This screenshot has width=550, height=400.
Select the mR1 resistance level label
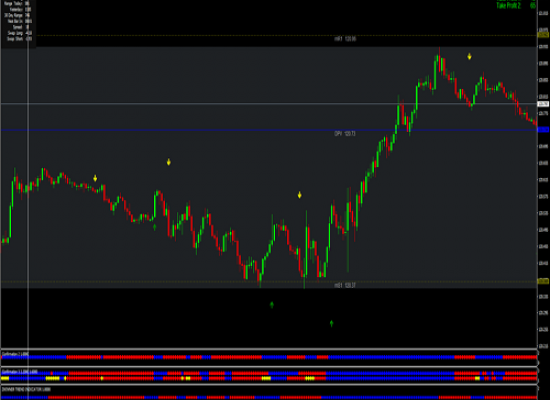345,39
